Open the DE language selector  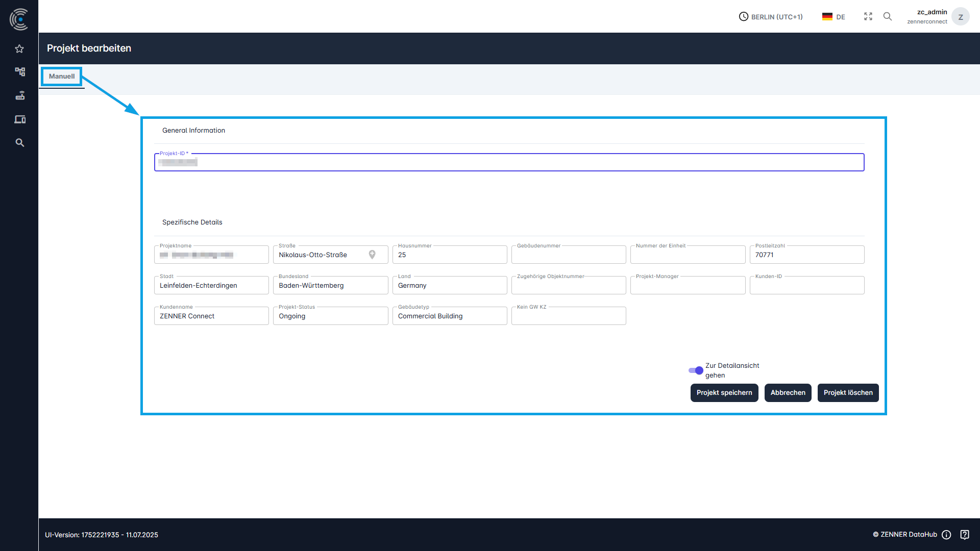(834, 17)
